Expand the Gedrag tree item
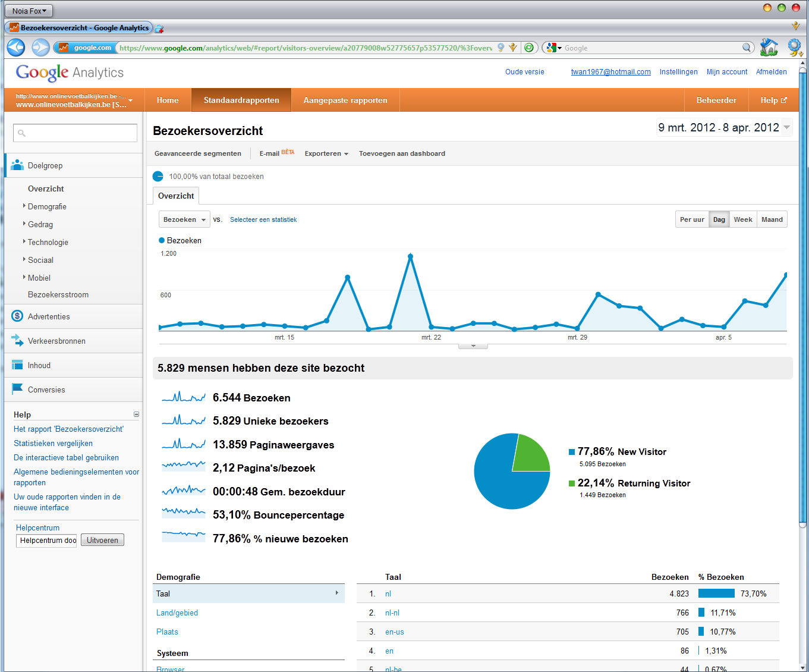 (24, 224)
